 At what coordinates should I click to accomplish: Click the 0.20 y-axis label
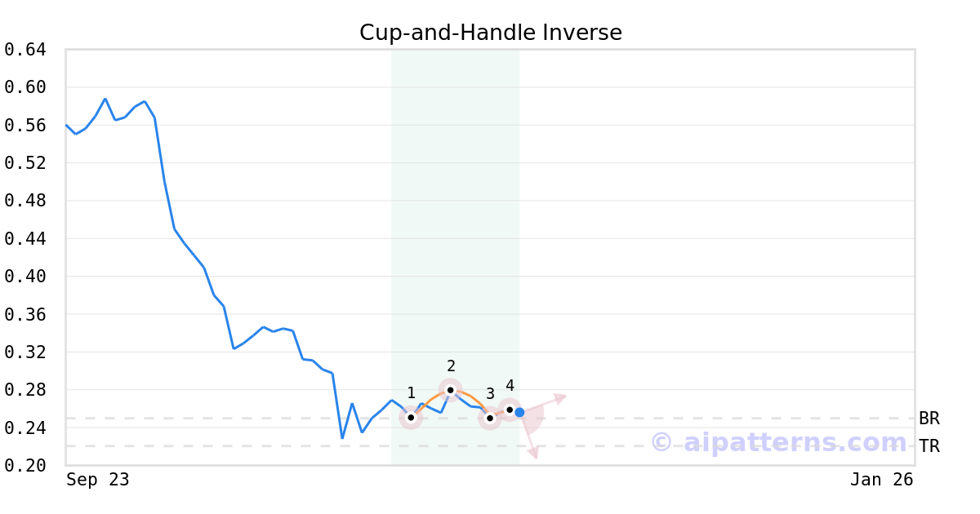pos(24,466)
